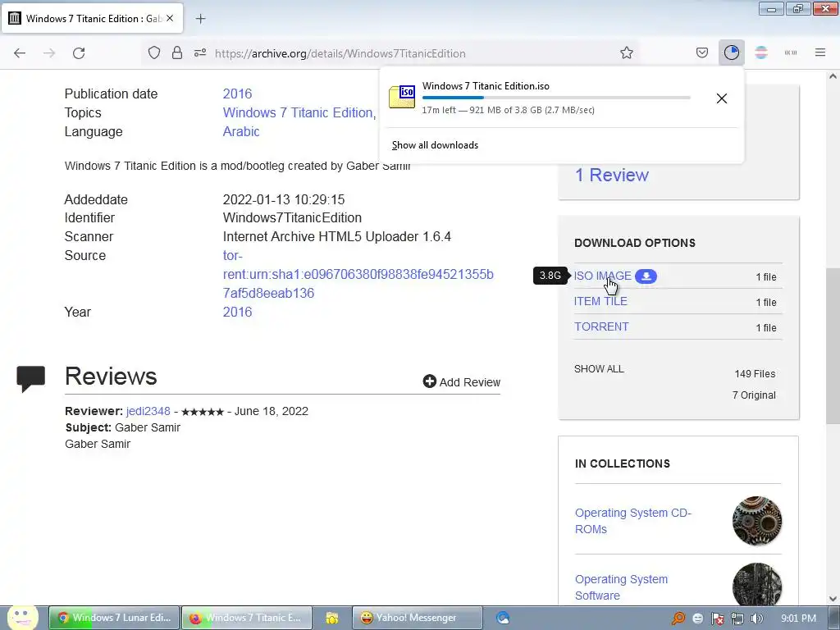The height and width of the screenshot is (630, 840).
Task: Save the page to Pocket icon
Action: click(x=702, y=53)
